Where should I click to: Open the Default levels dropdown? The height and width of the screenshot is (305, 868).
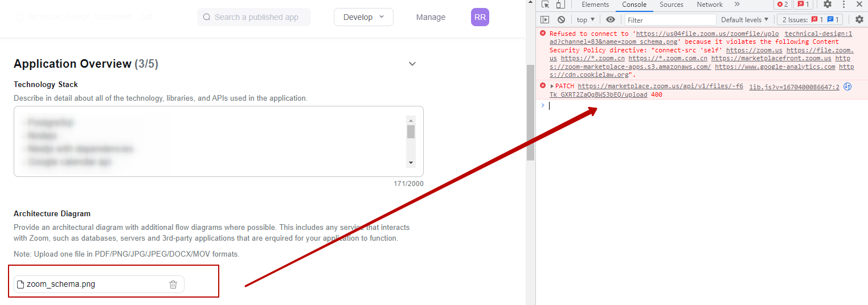point(744,20)
